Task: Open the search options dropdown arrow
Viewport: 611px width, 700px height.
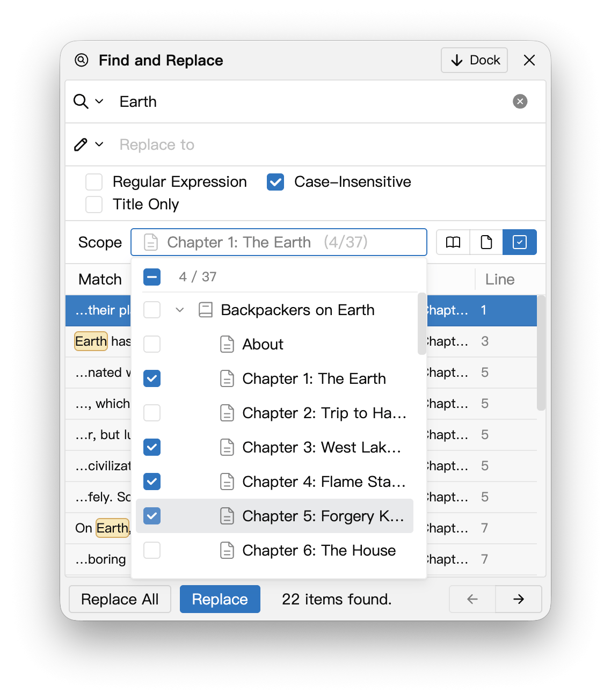Action: 99,101
